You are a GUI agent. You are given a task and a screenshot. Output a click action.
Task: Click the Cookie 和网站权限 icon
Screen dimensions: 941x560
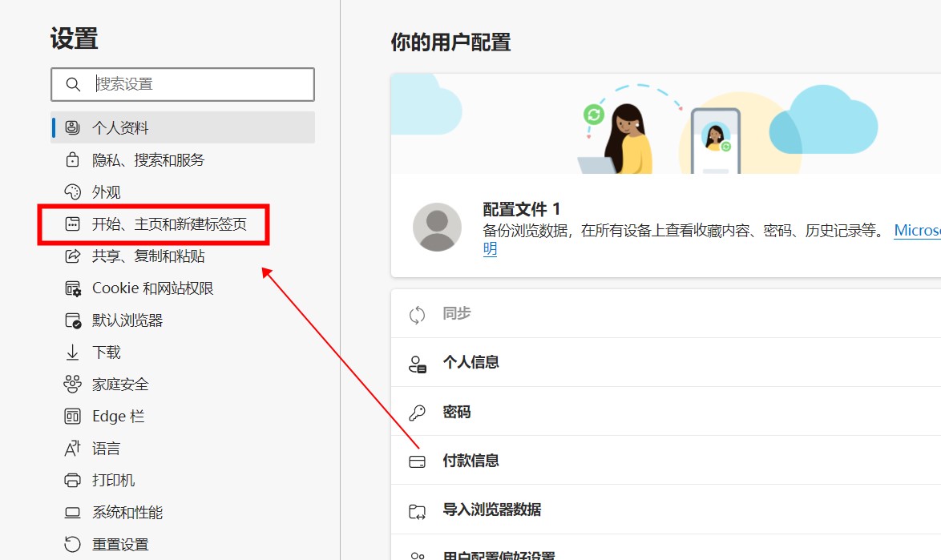click(x=73, y=288)
